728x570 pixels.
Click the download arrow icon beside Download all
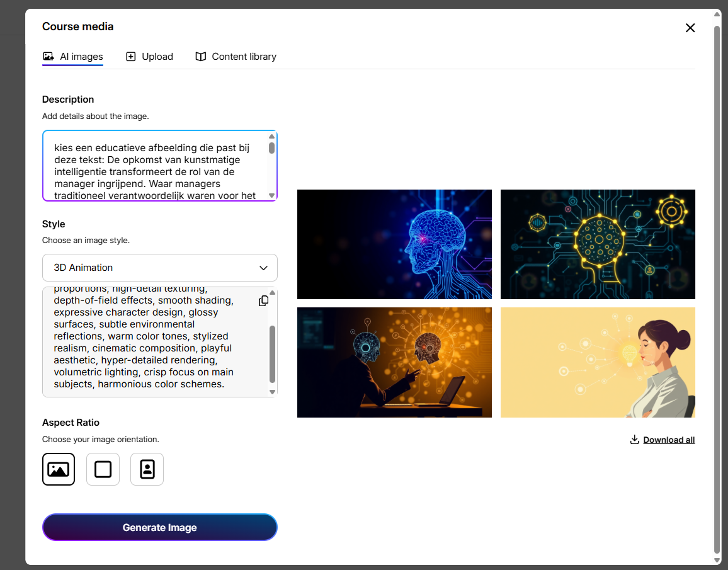(x=635, y=440)
